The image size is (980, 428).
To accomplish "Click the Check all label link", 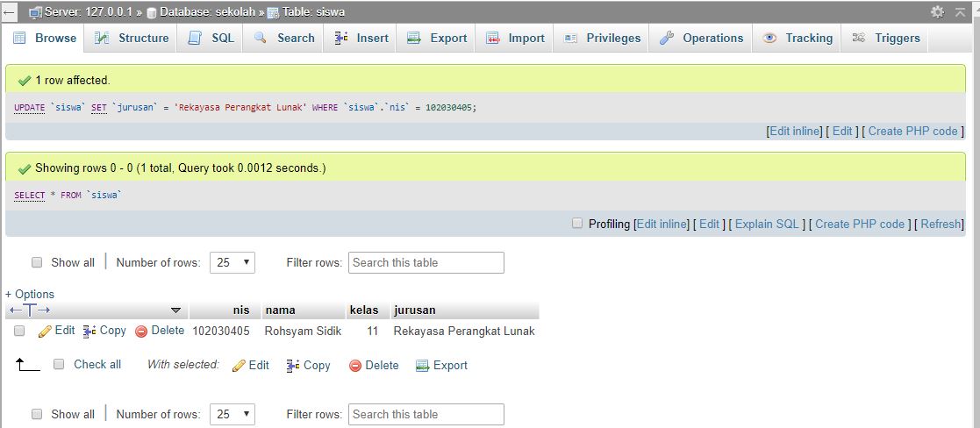I will [97, 364].
